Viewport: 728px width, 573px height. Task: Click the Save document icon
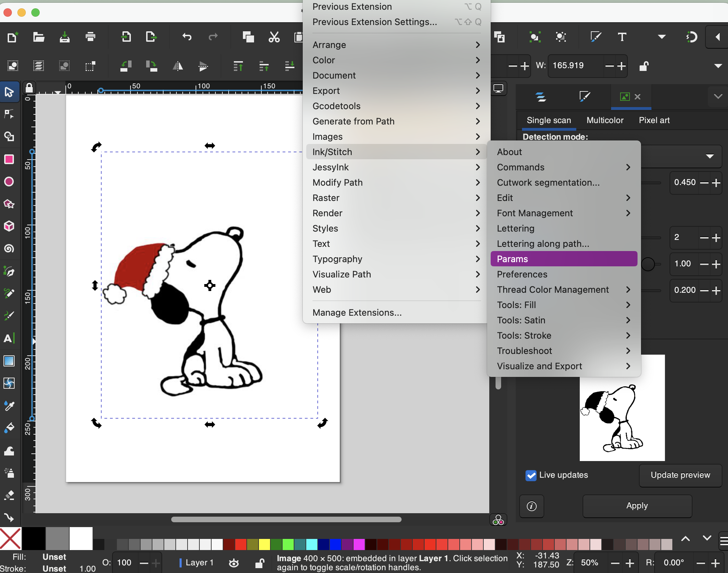click(x=65, y=37)
